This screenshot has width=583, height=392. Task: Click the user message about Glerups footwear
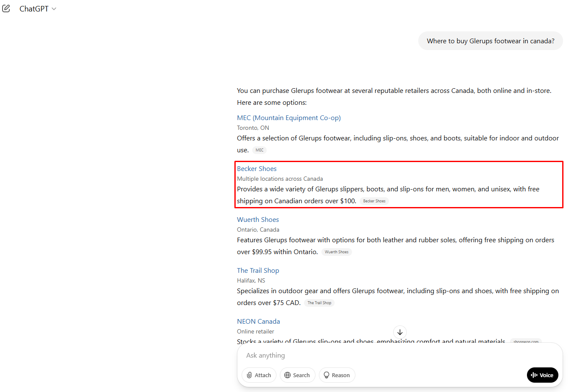490,41
